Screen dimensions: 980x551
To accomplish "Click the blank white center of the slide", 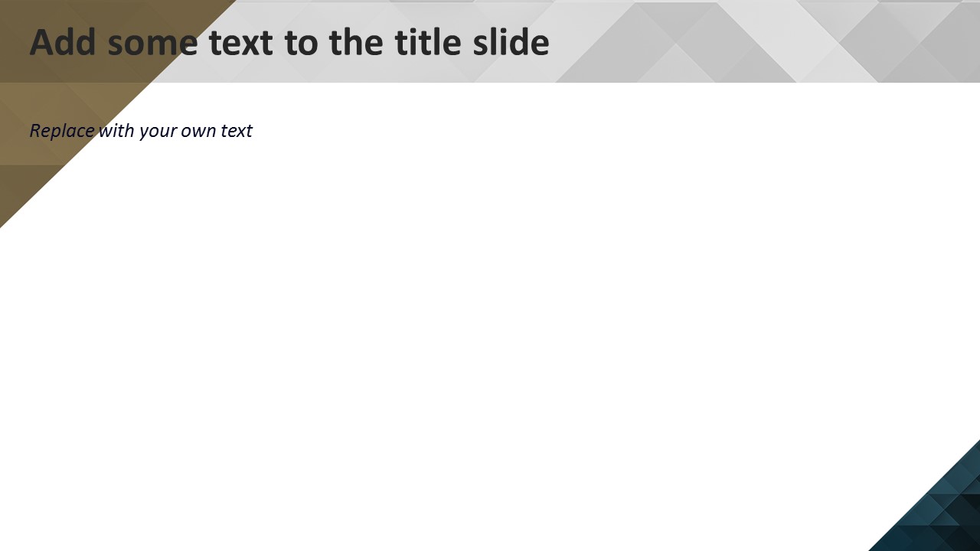I will tap(490, 306).
